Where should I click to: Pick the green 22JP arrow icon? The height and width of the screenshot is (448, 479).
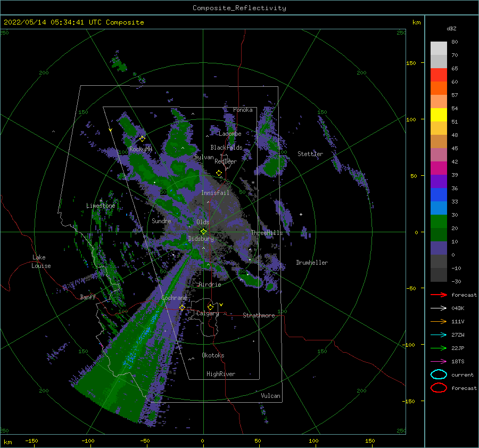click(439, 348)
